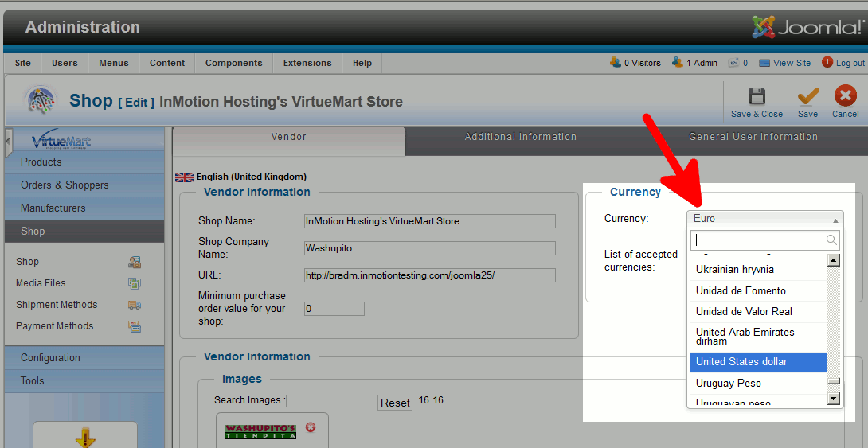Click the search magnifier in currency box
This screenshot has width=868, height=448.
click(x=831, y=240)
